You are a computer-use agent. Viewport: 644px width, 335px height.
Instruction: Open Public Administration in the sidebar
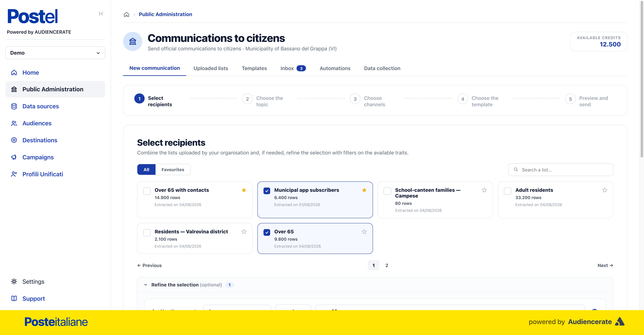point(55,89)
